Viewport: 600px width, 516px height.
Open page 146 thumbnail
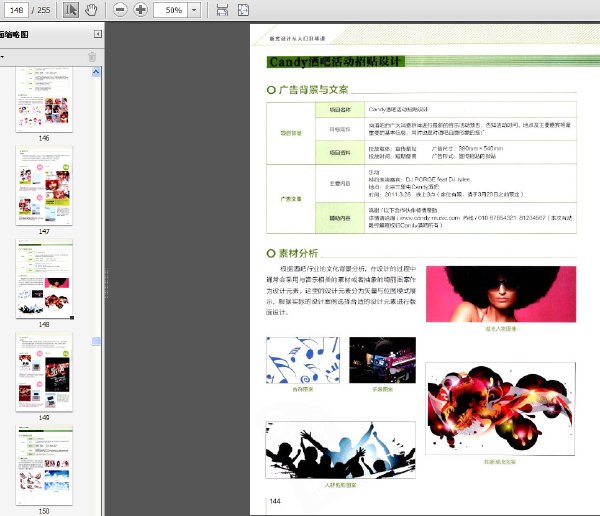[44, 100]
